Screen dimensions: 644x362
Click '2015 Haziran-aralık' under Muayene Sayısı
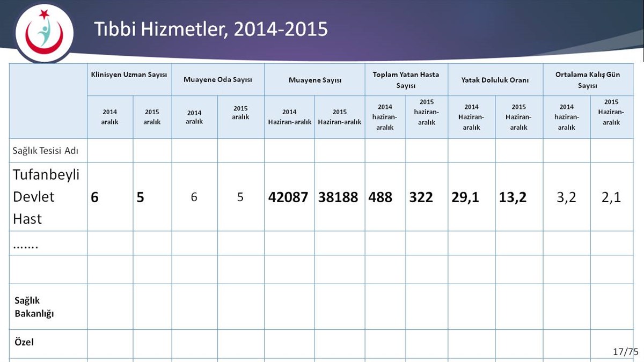point(339,117)
